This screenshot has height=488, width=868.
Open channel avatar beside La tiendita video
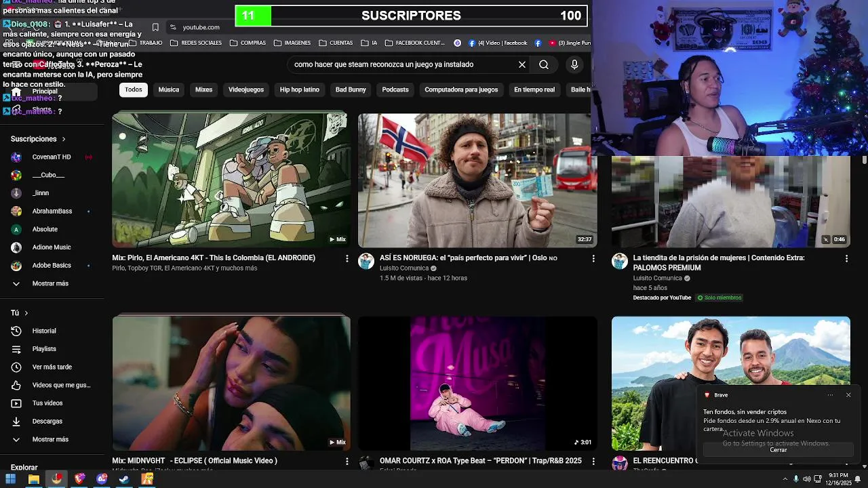[620, 262]
